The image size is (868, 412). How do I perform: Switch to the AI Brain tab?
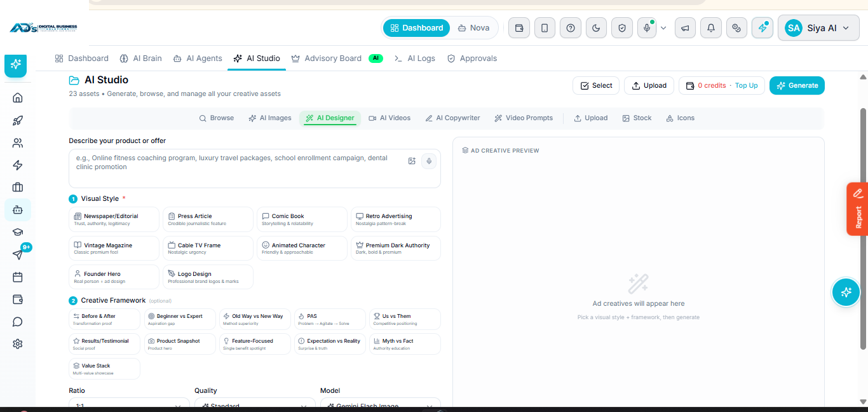140,58
